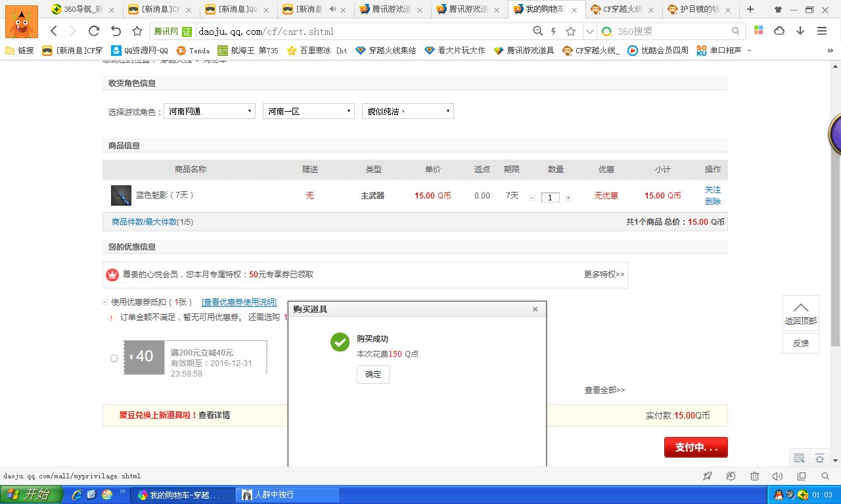841x504 pixels.
Task: Click the 返回顶部 button
Action: [x=801, y=313]
